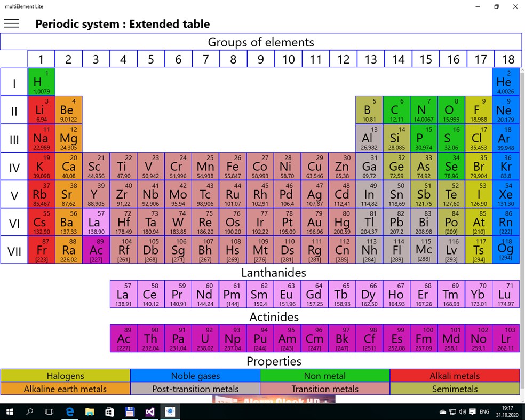Screen dimensions: 525x420
Task: Click the Transition metals legend
Action: (x=324, y=389)
